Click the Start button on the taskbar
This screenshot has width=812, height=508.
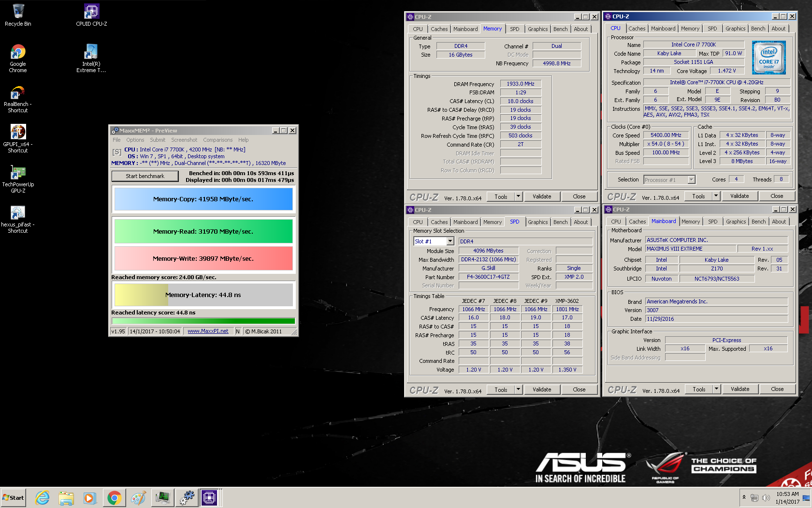point(14,497)
